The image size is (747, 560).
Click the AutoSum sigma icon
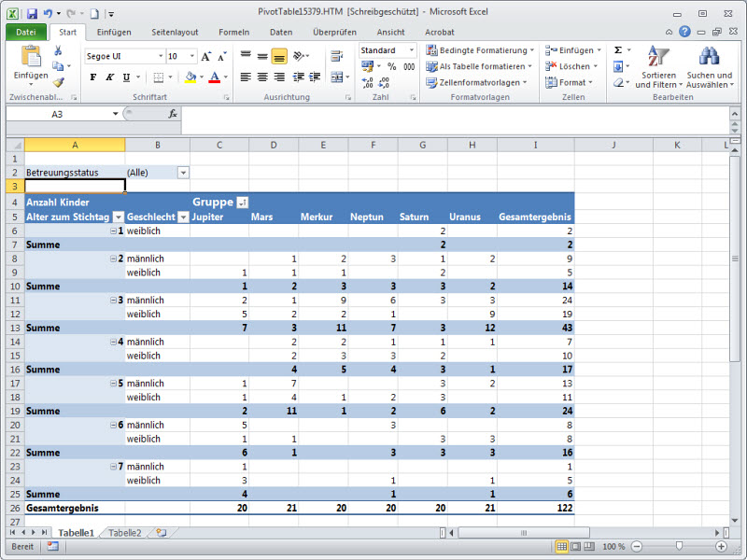point(618,50)
